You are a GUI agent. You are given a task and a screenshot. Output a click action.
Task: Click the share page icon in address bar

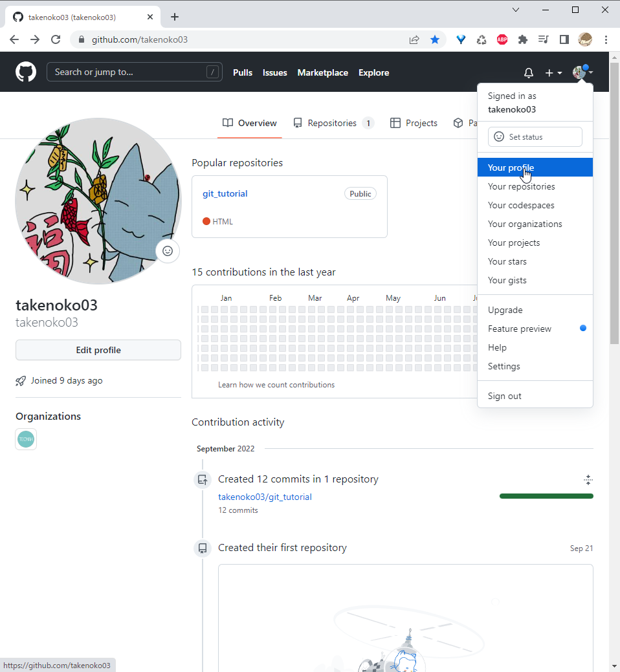(x=414, y=40)
